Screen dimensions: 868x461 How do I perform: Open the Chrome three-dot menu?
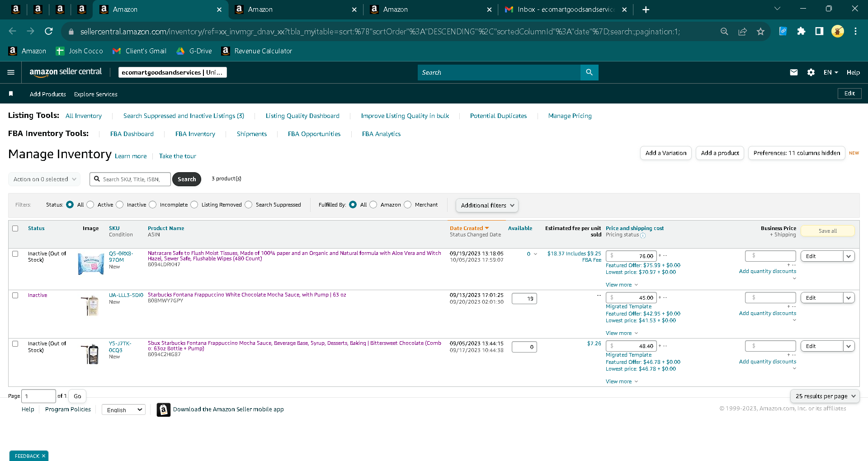pos(855,31)
